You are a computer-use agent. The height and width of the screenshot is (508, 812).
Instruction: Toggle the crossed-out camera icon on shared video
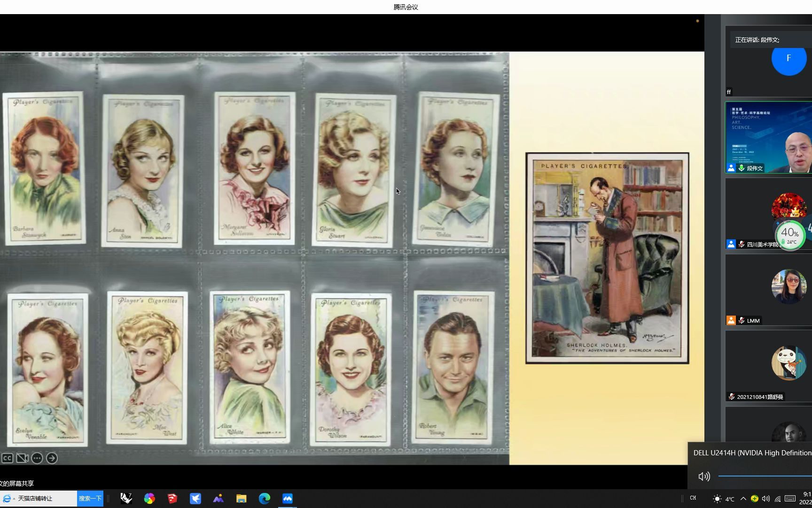[22, 458]
